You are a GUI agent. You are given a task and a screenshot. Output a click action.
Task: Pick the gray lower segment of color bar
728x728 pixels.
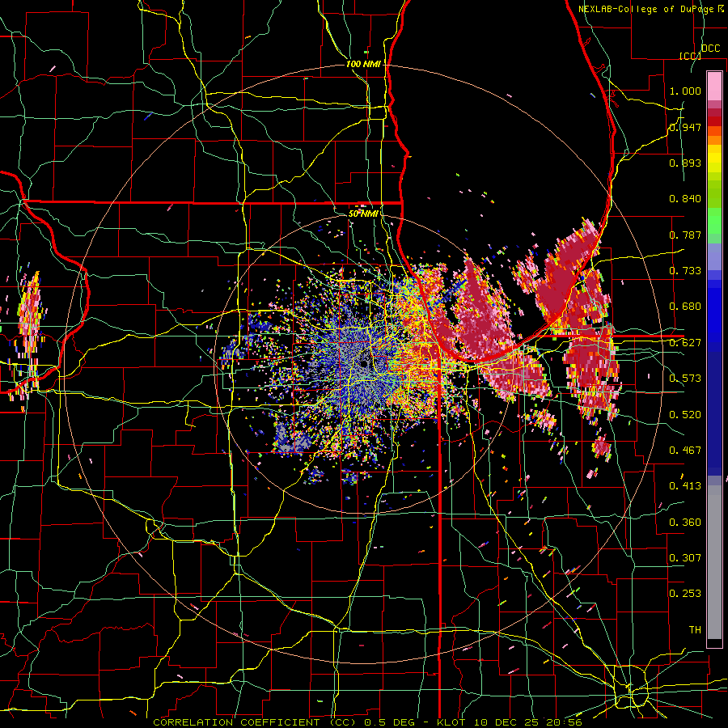click(x=714, y=563)
